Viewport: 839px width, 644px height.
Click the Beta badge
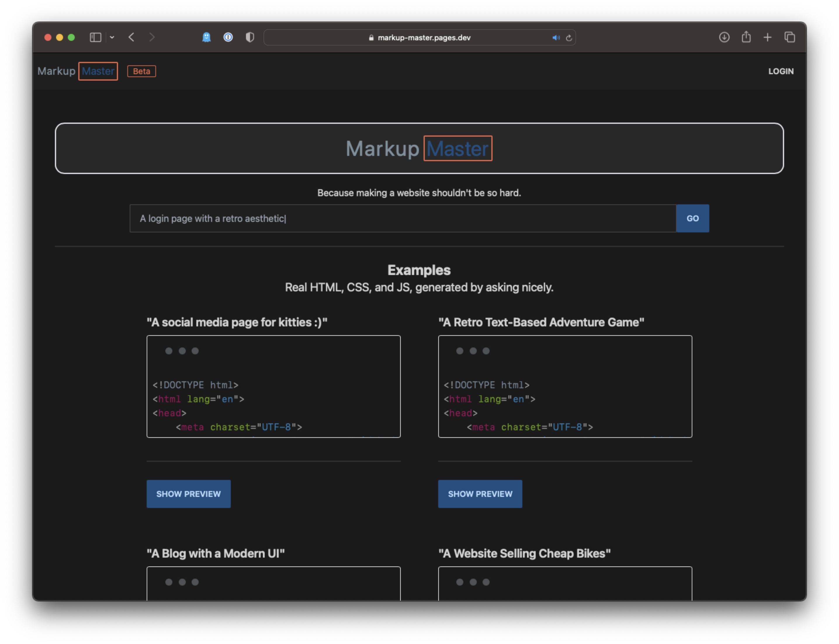pyautogui.click(x=142, y=71)
